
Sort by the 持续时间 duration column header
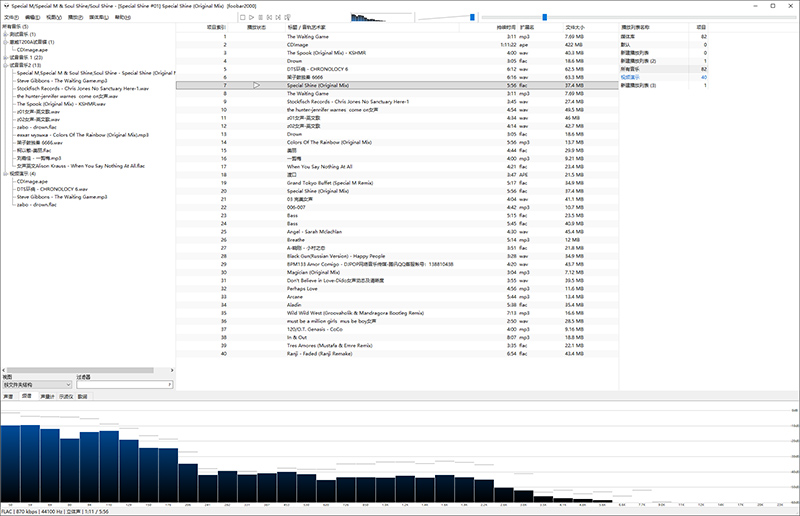(489, 28)
